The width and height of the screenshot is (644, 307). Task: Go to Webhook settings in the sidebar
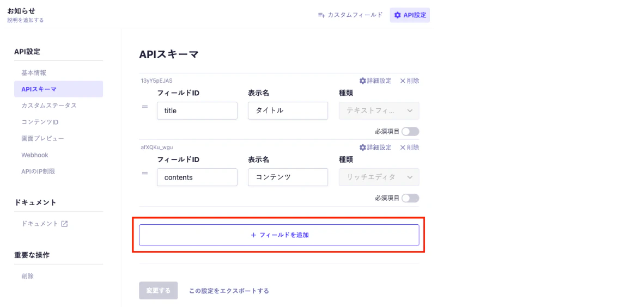pos(35,155)
